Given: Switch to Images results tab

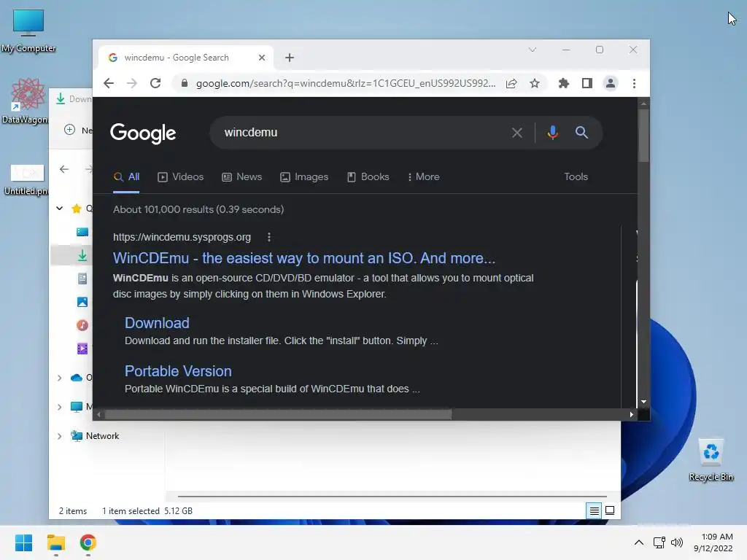Looking at the screenshot, I should (304, 176).
